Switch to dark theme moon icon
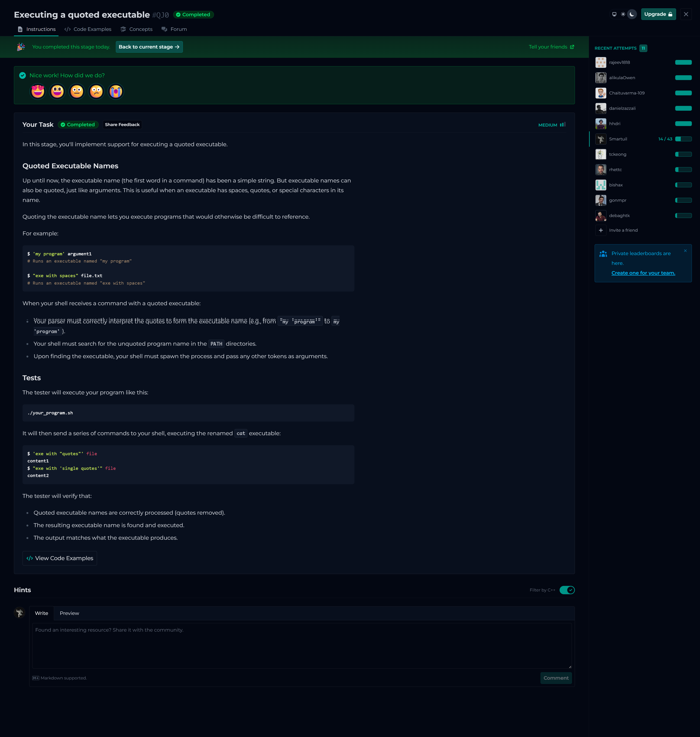Viewport: 700px width, 737px height. click(632, 14)
